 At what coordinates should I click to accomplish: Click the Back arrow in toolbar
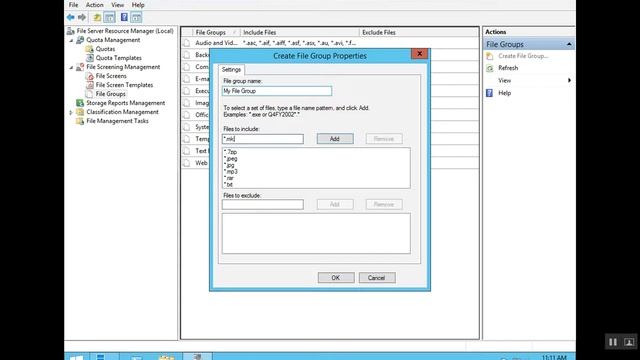[71, 17]
